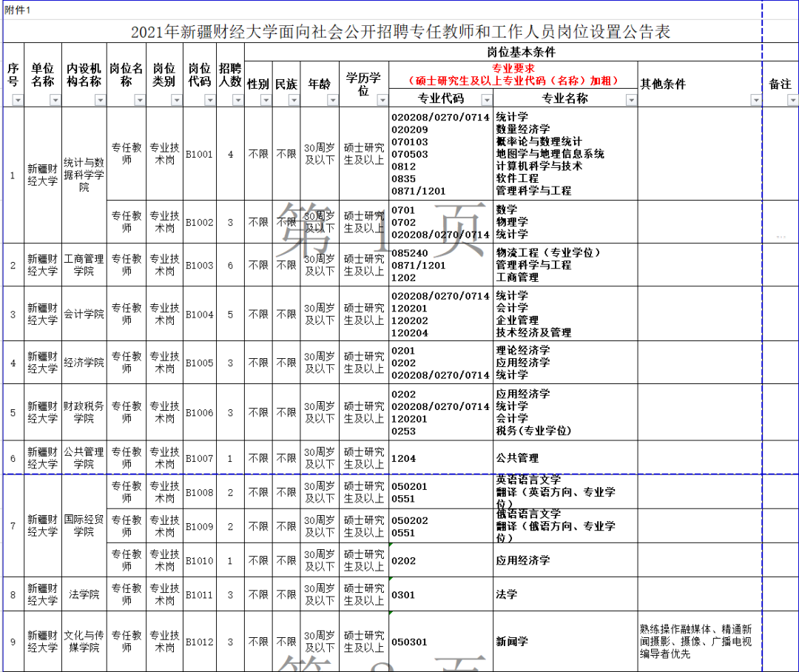Select the 附件1 cell

(18, 10)
